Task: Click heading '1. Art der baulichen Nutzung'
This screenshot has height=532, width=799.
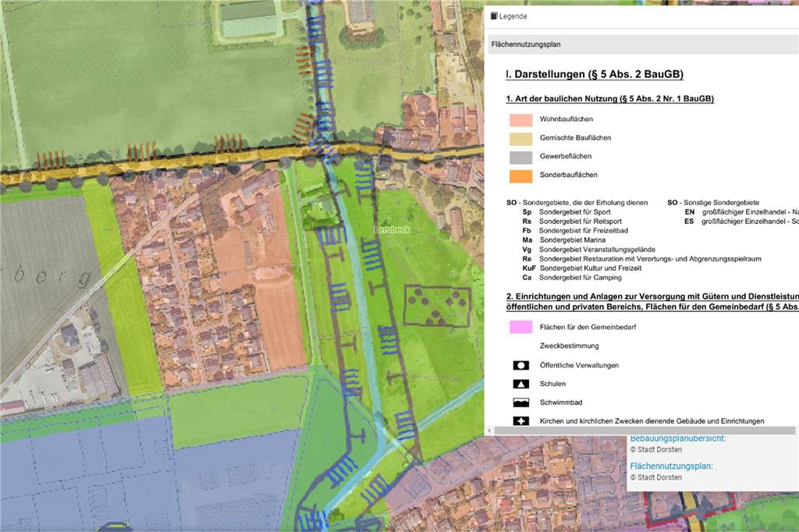Action: 610,99
